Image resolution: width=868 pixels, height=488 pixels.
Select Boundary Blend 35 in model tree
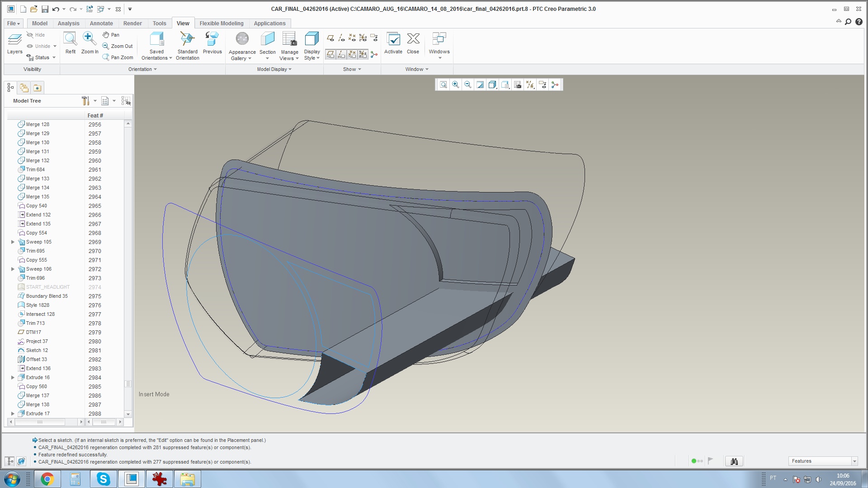(47, 296)
